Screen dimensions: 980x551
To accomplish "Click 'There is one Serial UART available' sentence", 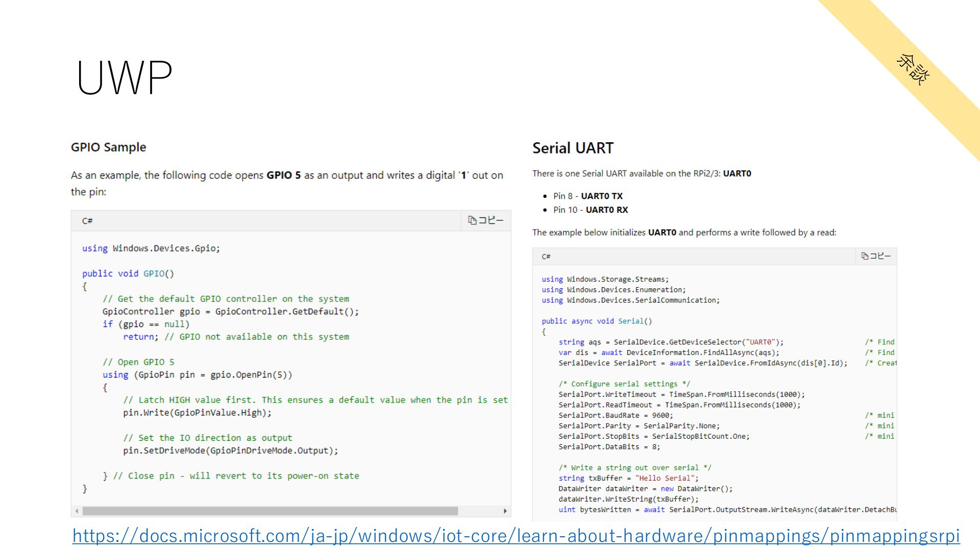I will click(642, 173).
